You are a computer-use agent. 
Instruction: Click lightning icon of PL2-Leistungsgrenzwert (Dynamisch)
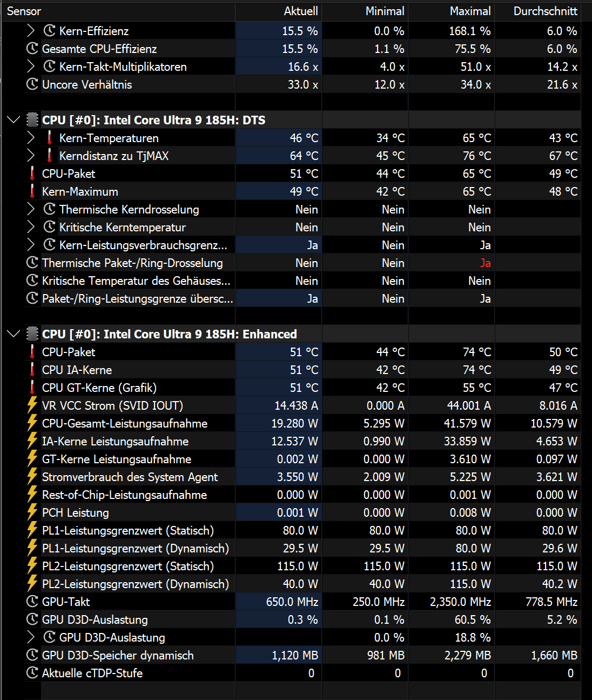[x=32, y=584]
